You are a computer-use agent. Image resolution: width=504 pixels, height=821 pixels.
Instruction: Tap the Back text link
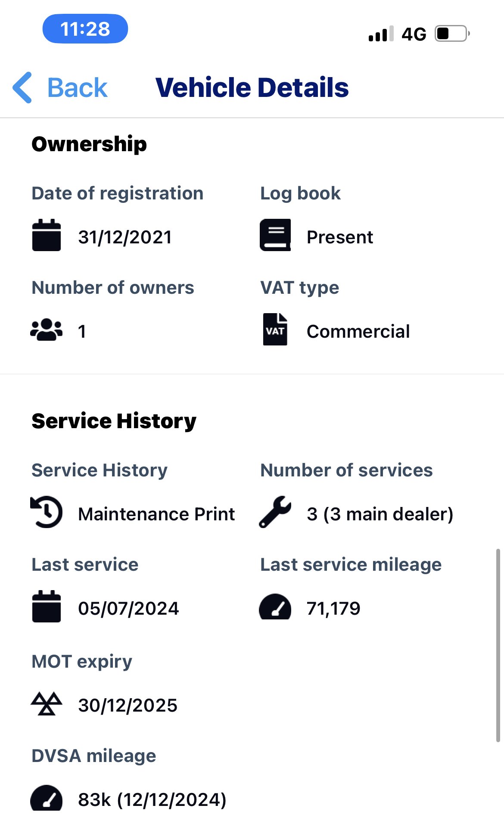(x=77, y=88)
